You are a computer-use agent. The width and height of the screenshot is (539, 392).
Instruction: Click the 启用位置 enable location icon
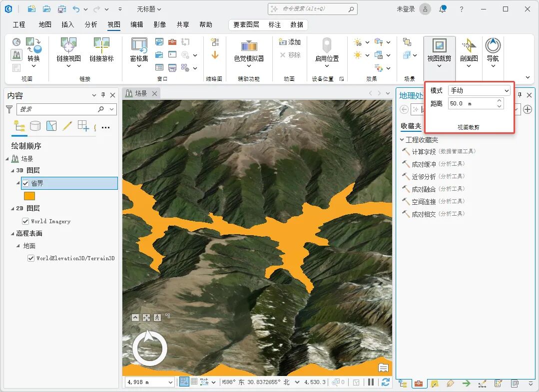click(327, 46)
